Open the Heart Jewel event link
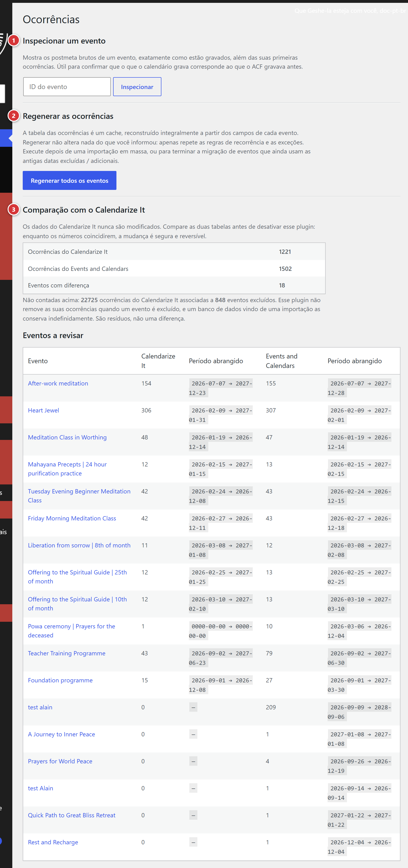The height and width of the screenshot is (868, 408). (44, 410)
